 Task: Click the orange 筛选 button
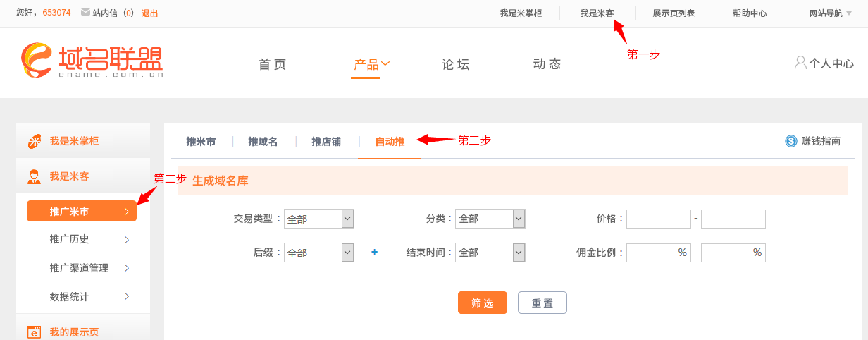[x=483, y=303]
